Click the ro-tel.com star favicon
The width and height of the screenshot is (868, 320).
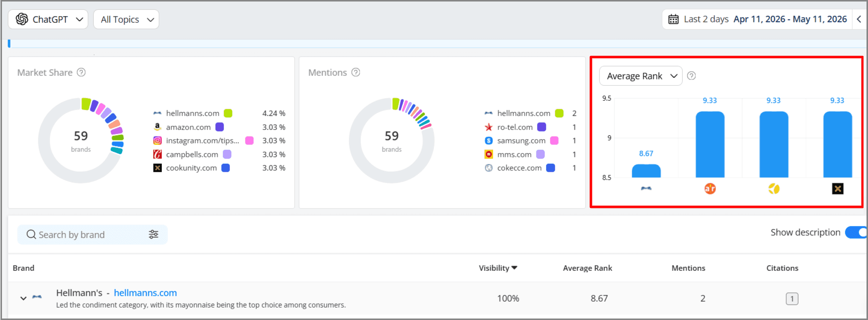(489, 127)
